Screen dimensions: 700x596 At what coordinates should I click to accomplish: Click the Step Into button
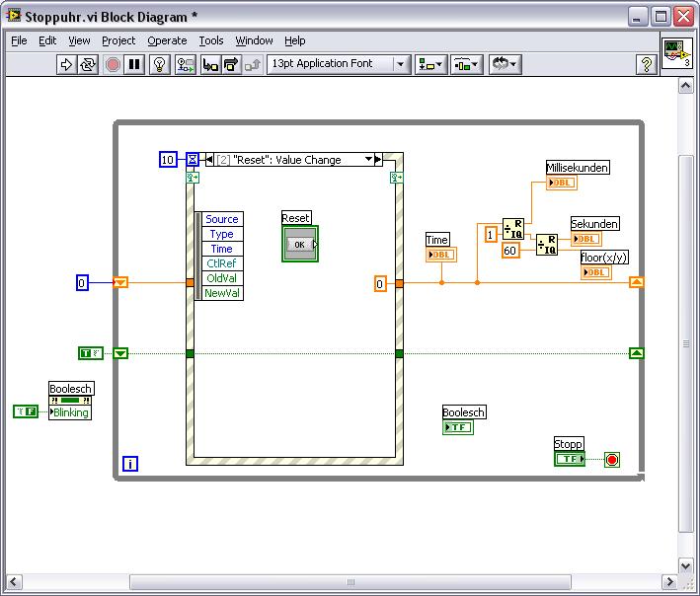(x=210, y=64)
